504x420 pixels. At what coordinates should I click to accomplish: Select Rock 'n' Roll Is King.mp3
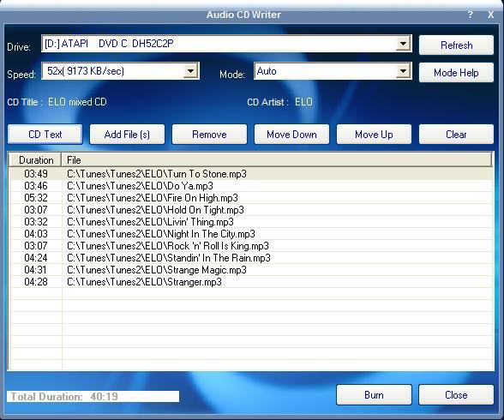[x=251, y=246]
